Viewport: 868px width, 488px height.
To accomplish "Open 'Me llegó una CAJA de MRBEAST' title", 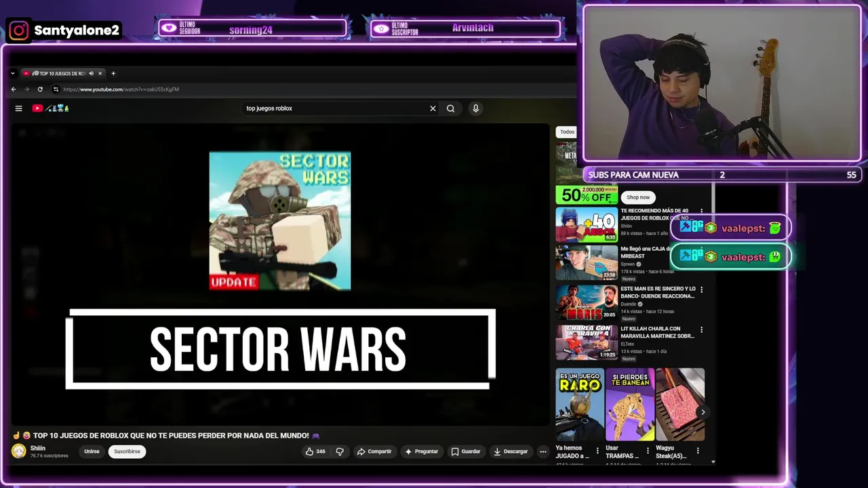I will click(x=644, y=252).
